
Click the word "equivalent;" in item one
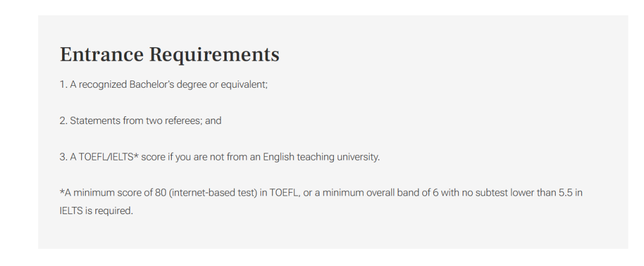pyautogui.click(x=244, y=85)
